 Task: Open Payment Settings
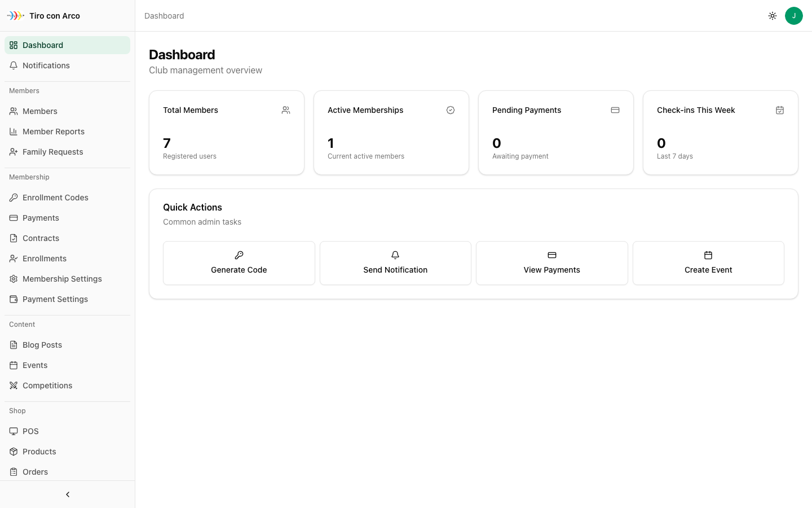[55, 299]
